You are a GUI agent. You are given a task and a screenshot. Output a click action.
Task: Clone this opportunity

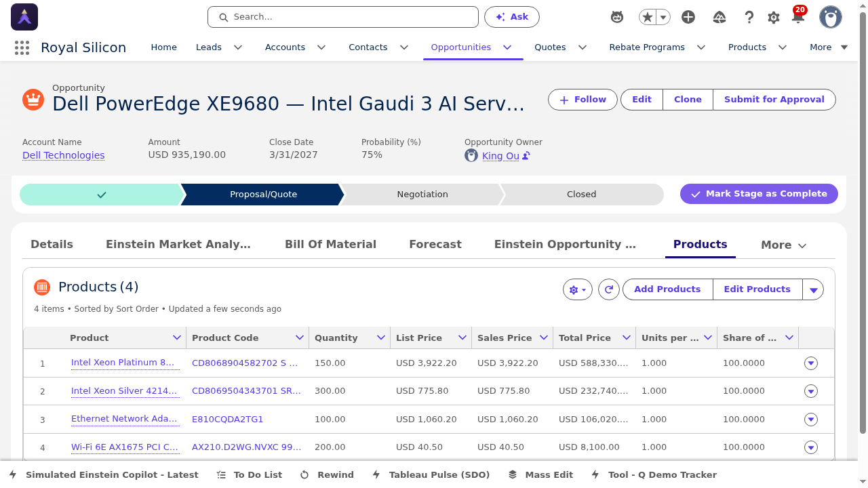tap(688, 100)
